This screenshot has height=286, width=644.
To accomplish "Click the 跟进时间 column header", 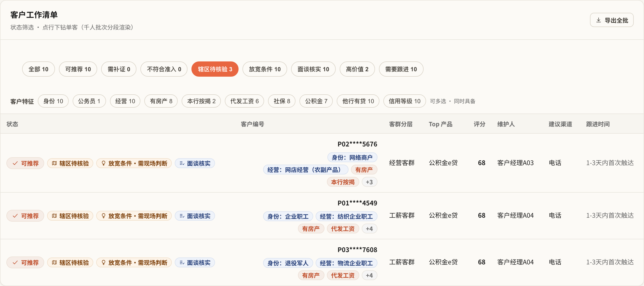I will (598, 124).
